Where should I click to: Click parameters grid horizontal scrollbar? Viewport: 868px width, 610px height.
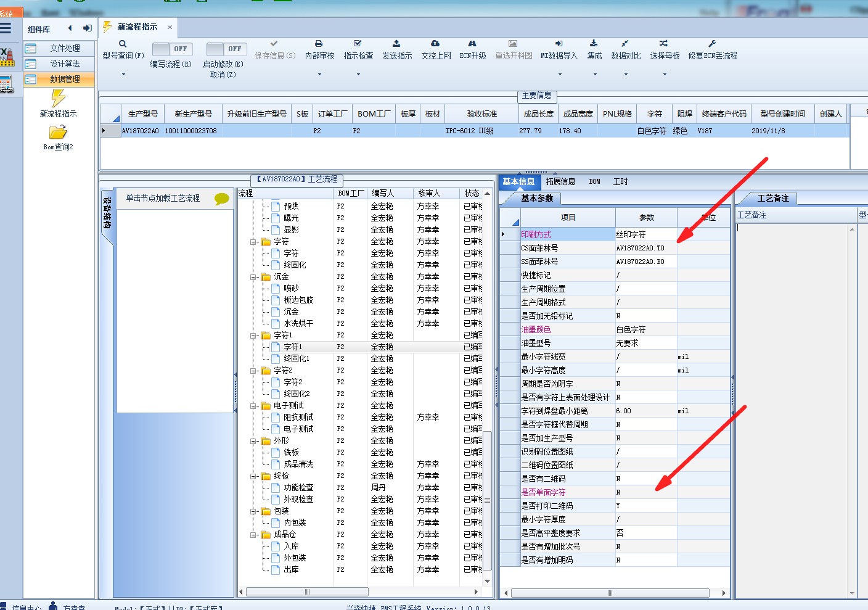point(610,593)
